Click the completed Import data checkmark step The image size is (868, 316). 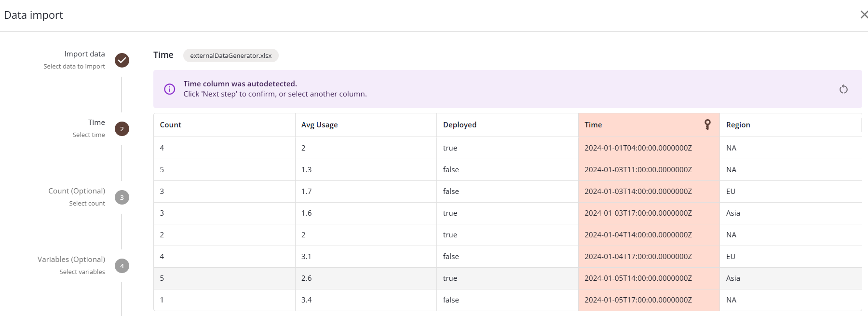click(x=122, y=60)
